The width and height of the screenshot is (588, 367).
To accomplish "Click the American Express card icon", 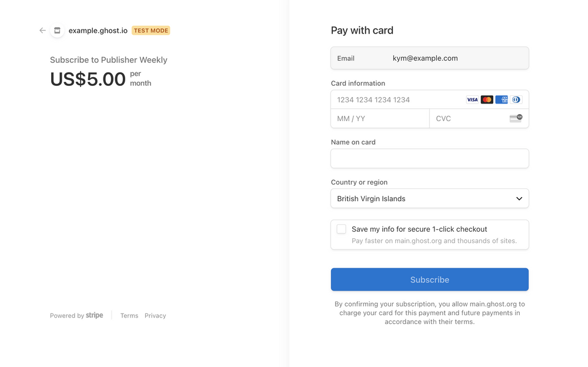I will click(502, 99).
